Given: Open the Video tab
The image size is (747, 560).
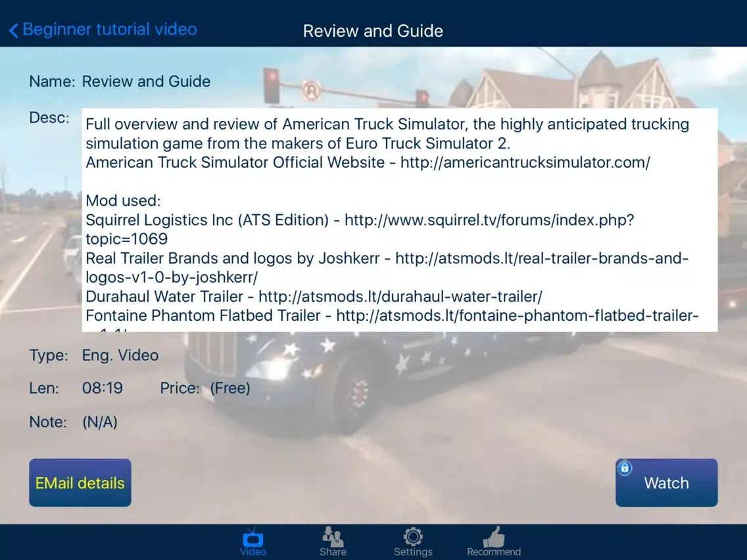Looking at the screenshot, I should (253, 542).
